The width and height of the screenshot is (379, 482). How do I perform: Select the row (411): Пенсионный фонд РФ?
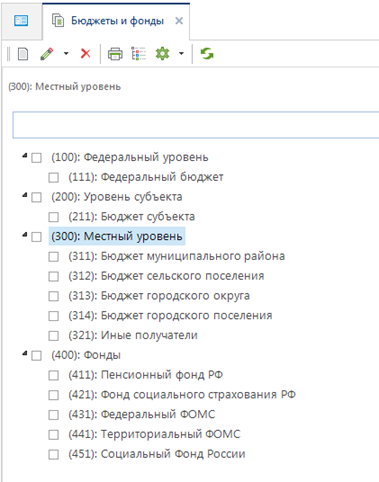pyautogui.click(x=146, y=375)
